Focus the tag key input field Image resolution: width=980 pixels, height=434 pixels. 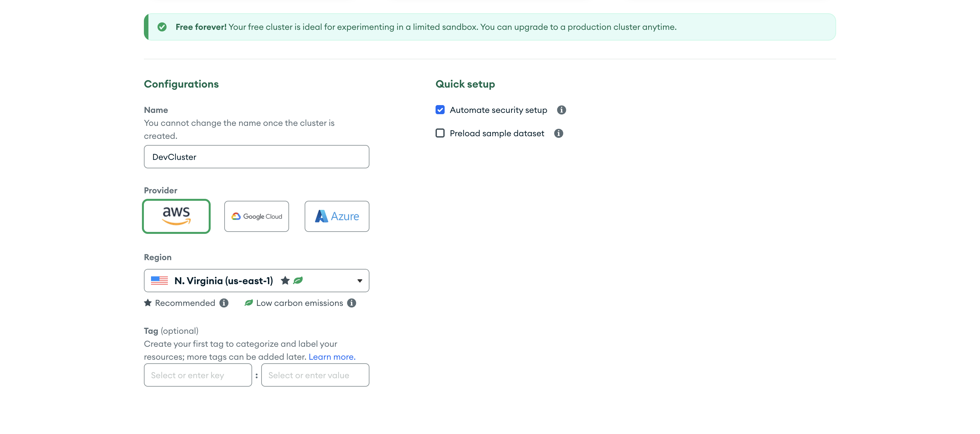[198, 375]
